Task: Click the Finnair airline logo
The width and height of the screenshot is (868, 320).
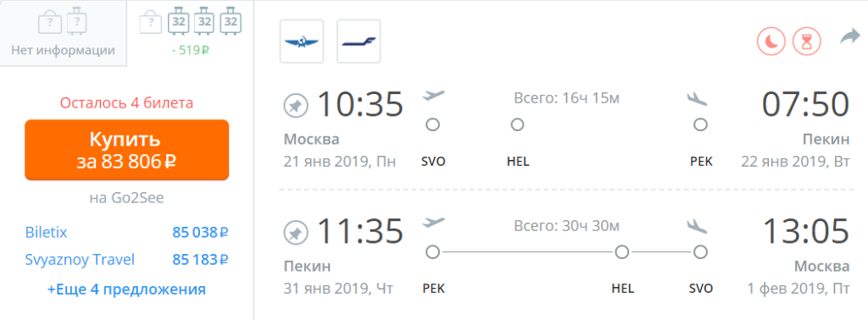Action: (359, 41)
